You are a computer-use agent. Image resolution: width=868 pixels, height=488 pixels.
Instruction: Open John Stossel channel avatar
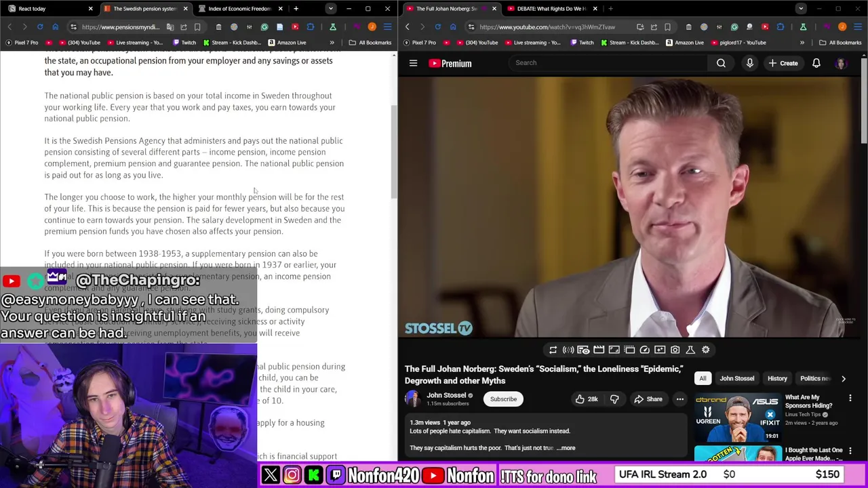click(412, 399)
